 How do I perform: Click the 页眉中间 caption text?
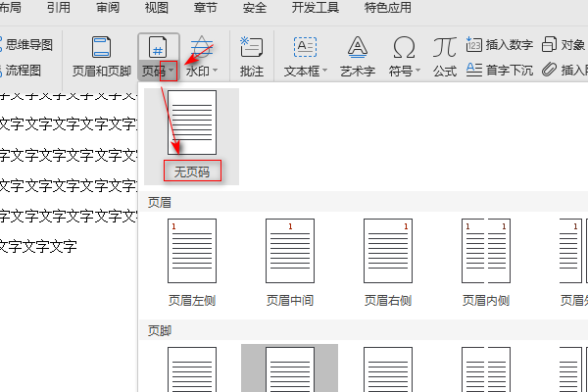(290, 301)
